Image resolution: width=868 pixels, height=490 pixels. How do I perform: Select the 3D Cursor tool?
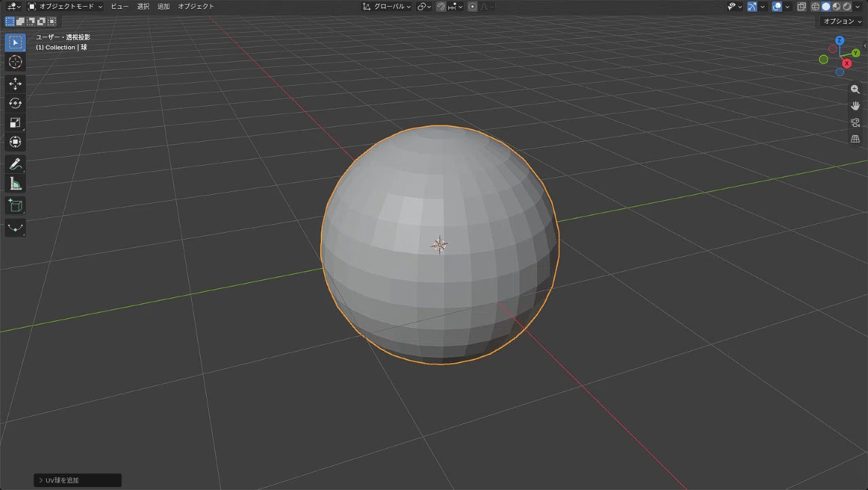[15, 62]
